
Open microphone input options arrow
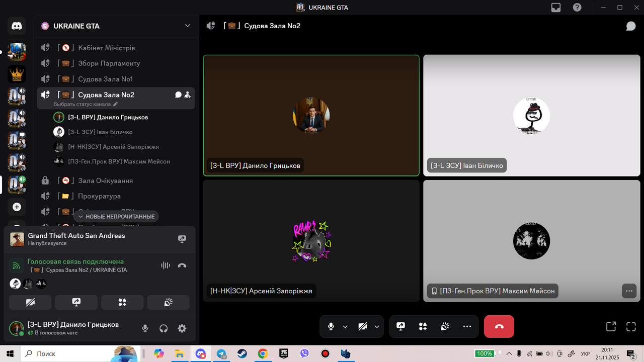click(345, 326)
